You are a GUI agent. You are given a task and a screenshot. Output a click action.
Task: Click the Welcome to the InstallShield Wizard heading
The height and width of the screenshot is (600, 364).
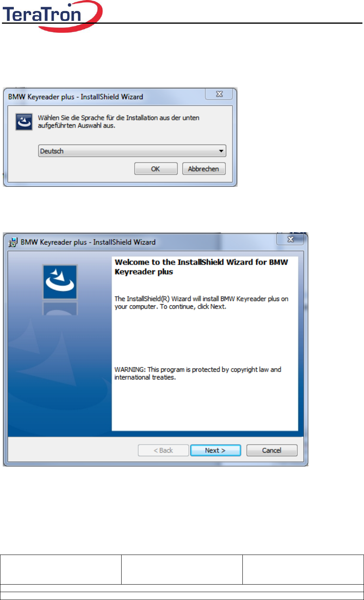point(201,267)
